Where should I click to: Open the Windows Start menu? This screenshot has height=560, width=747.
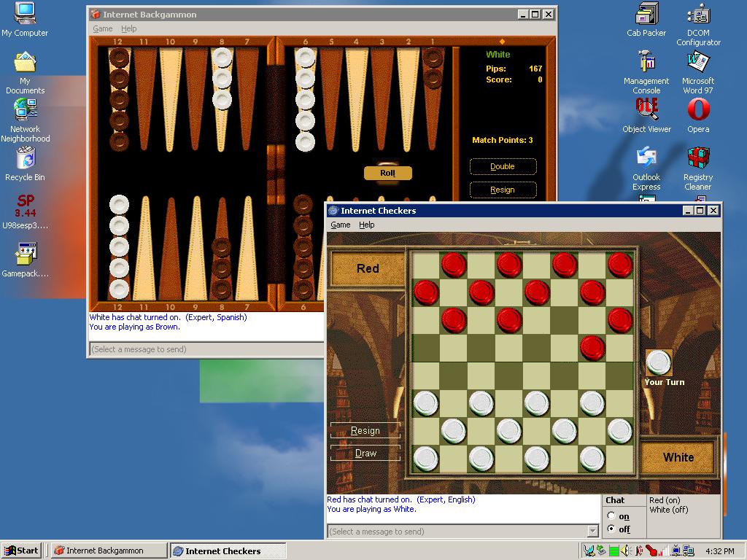pos(21,551)
